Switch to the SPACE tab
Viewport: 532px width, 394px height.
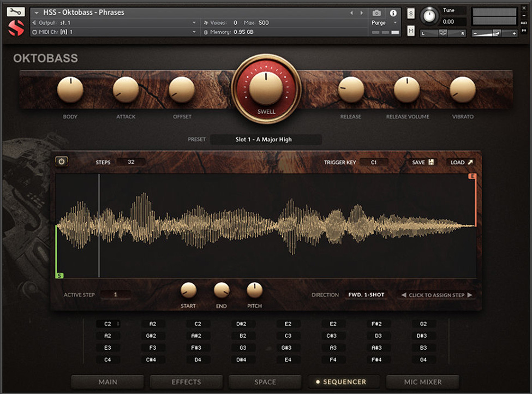click(265, 382)
